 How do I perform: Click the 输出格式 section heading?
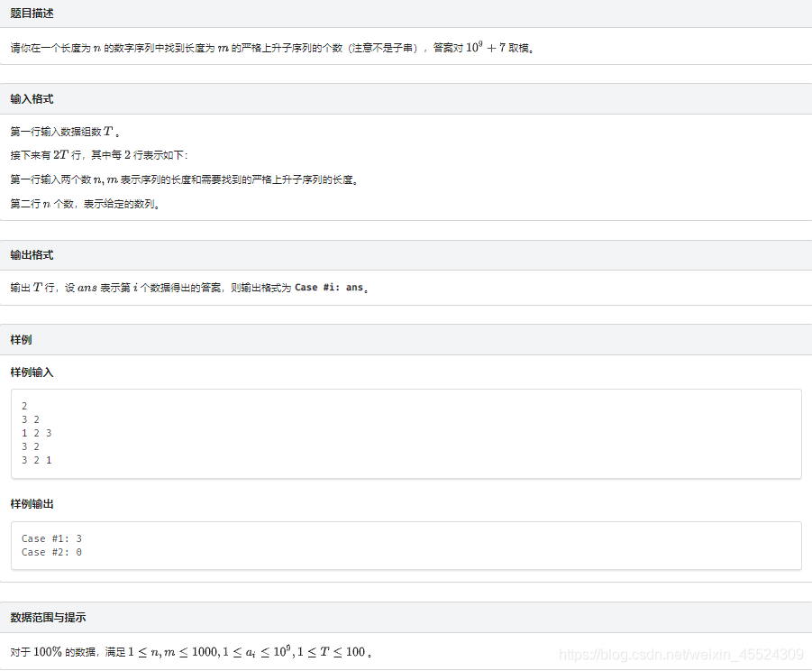[32, 255]
